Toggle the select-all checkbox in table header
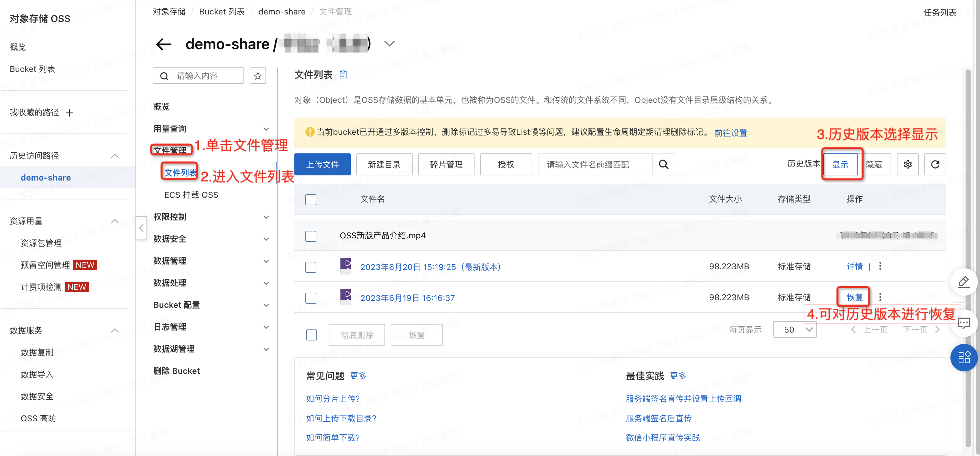Viewport: 980px width, 456px height. click(x=311, y=200)
